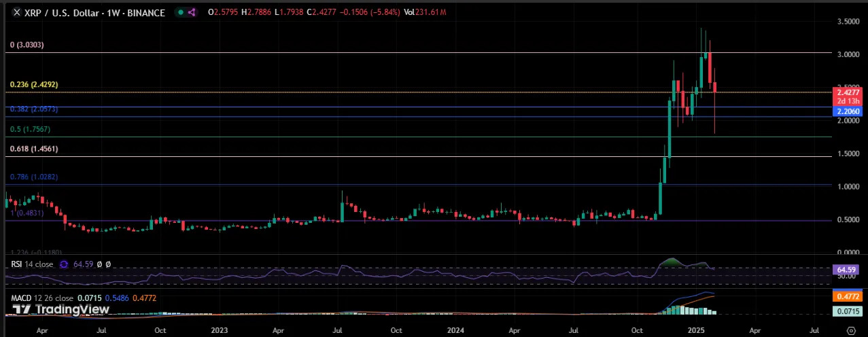Select the 0.382 (2.0573) Fibonacci level label

33,109
